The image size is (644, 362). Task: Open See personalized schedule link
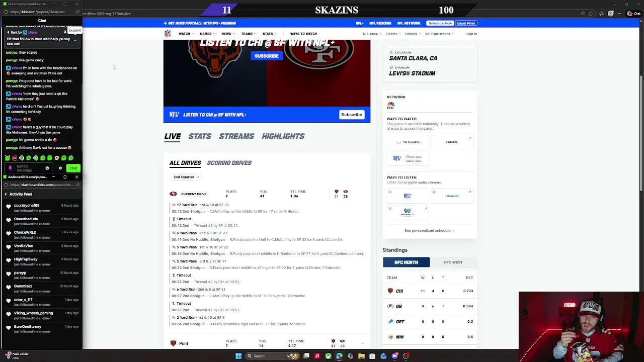pyautogui.click(x=429, y=231)
